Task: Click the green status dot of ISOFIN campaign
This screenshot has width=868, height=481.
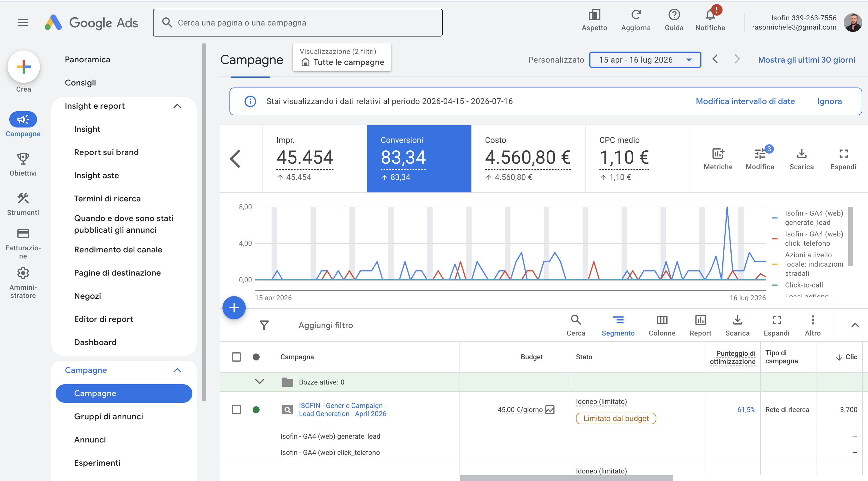Action: 256,409
